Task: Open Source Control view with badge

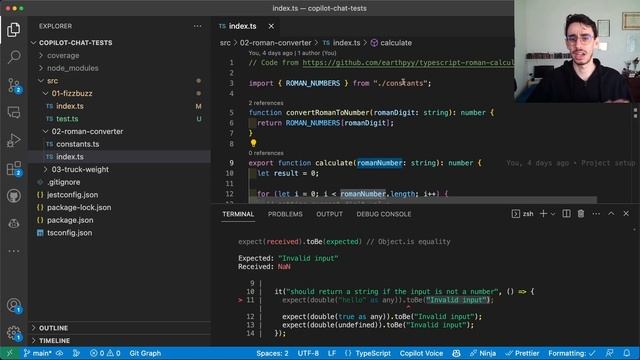Action: (x=14, y=85)
